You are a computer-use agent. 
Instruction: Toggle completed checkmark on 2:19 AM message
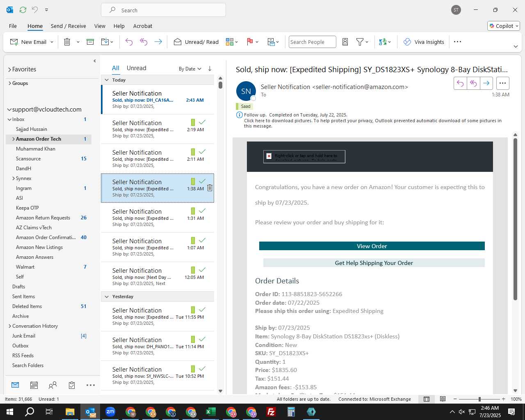point(202,122)
